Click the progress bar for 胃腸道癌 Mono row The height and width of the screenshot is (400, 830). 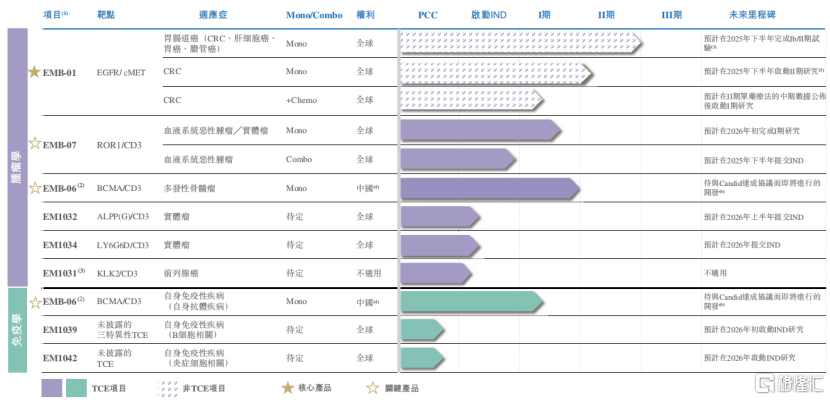point(521,43)
